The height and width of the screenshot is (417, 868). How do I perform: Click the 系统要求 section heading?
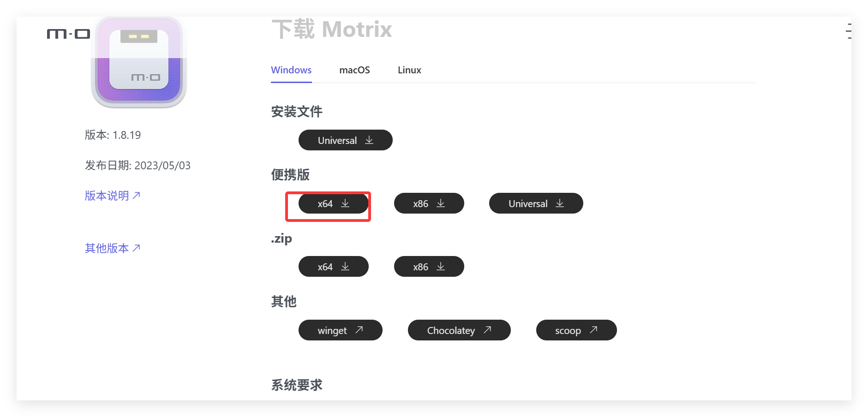point(297,385)
